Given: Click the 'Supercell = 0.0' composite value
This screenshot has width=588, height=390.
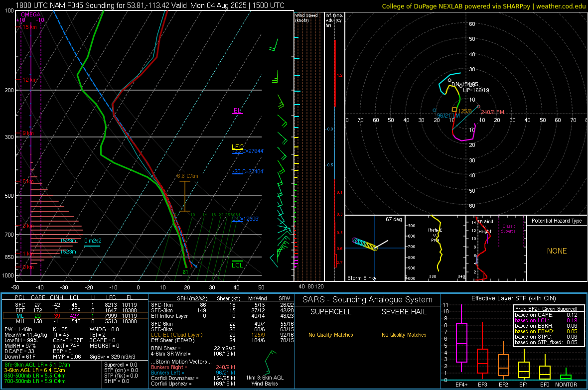Looking at the screenshot, I should point(121,365).
